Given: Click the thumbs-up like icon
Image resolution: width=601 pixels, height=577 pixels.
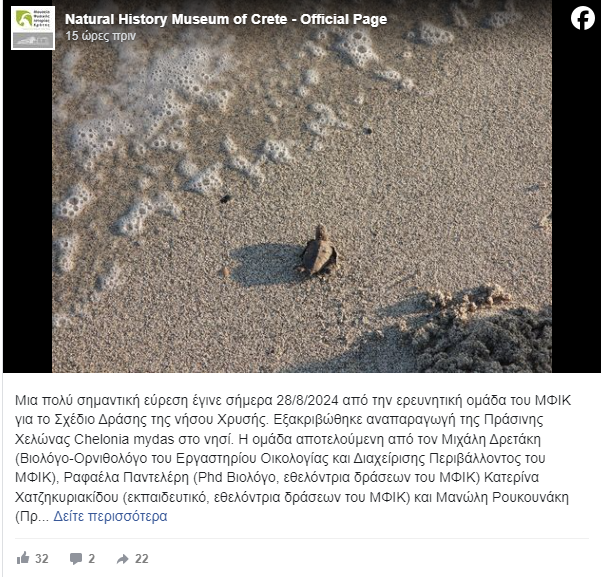Looking at the screenshot, I should tap(23, 558).
